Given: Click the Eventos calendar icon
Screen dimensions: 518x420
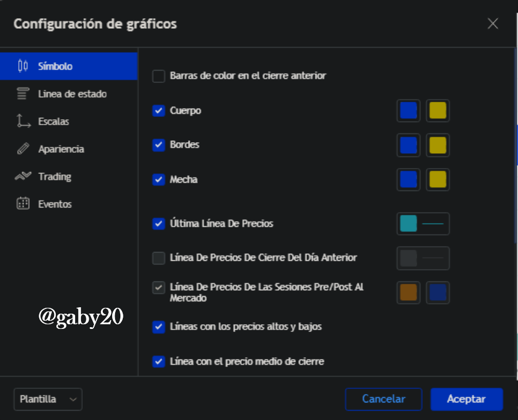Looking at the screenshot, I should (x=23, y=204).
